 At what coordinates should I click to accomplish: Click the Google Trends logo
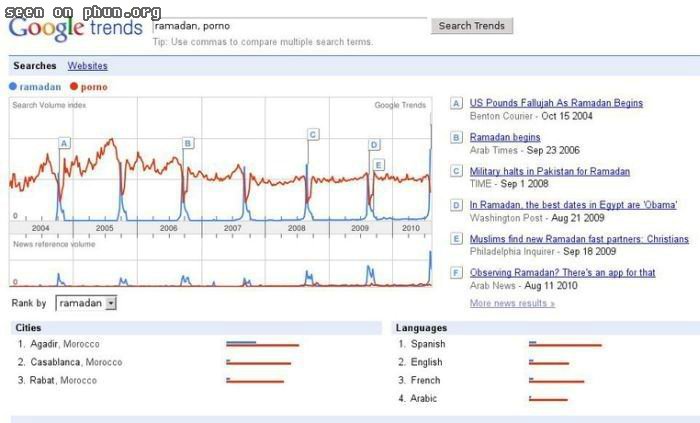(x=75, y=28)
